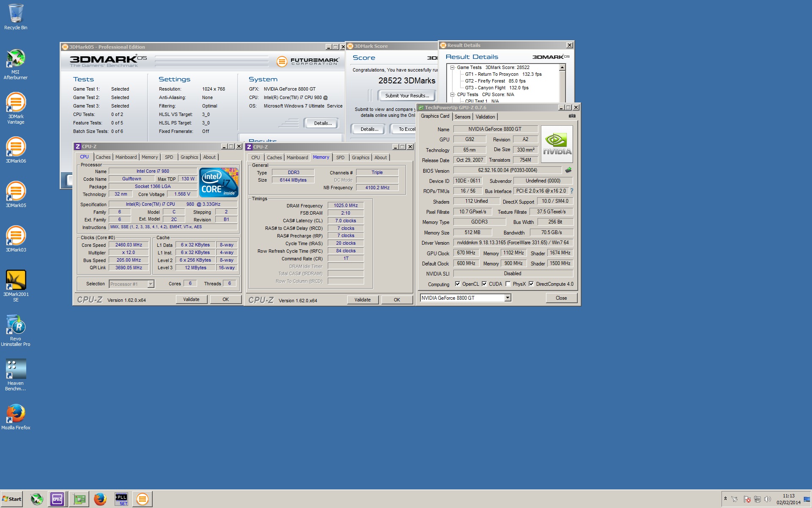Open 3DMark05 desktop shortcut

[16, 195]
